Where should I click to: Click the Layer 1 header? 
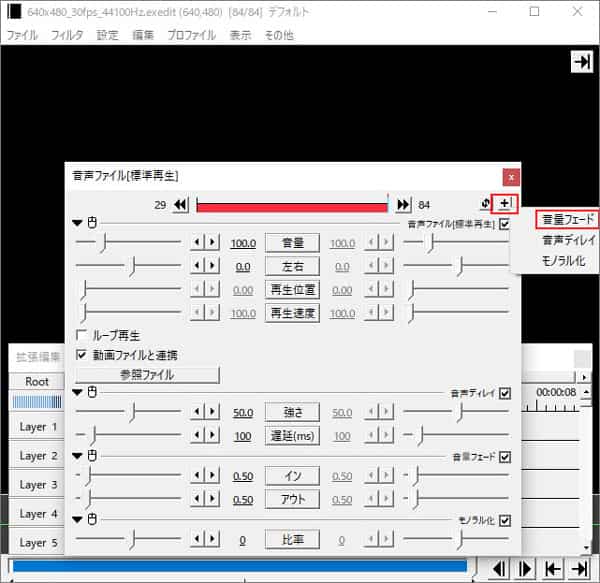click(38, 427)
